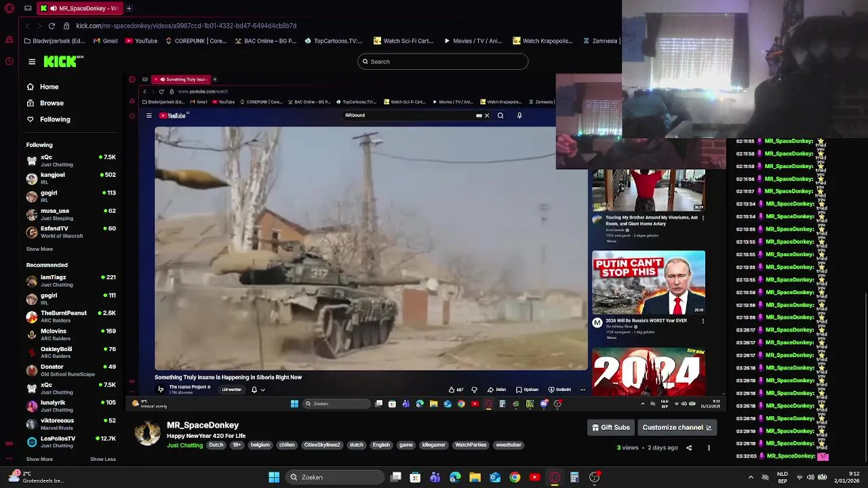Click the dislike thumbs-down in the video
This screenshot has height=488, width=868.
pos(474,390)
